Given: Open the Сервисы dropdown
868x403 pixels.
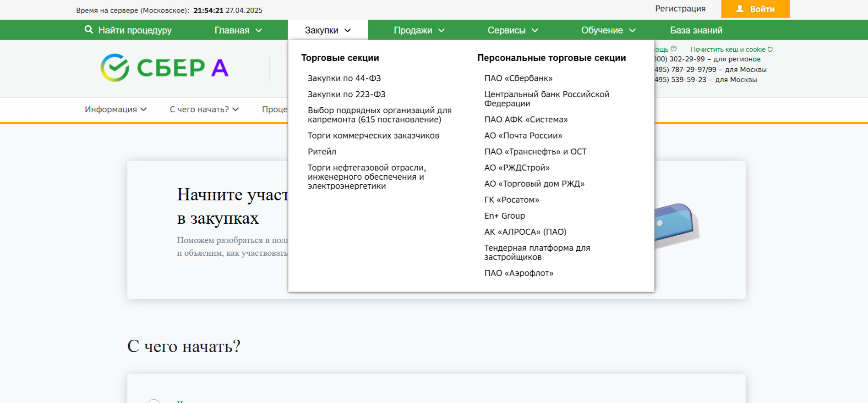Looking at the screenshot, I should pos(513,30).
